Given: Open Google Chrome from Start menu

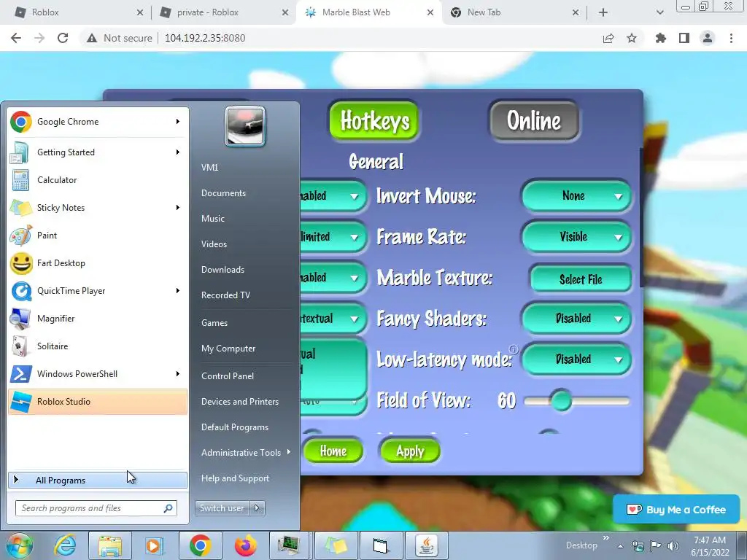Looking at the screenshot, I should pyautogui.click(x=98, y=122).
